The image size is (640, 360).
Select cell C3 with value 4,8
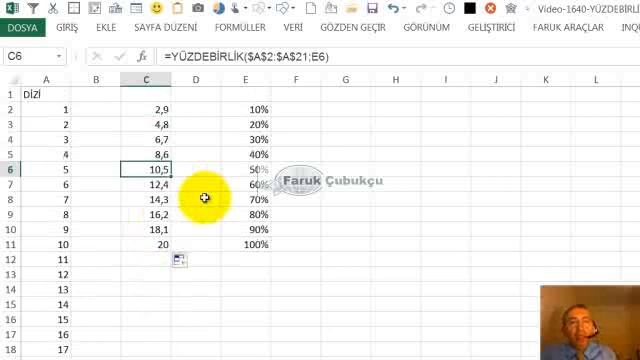(146, 124)
